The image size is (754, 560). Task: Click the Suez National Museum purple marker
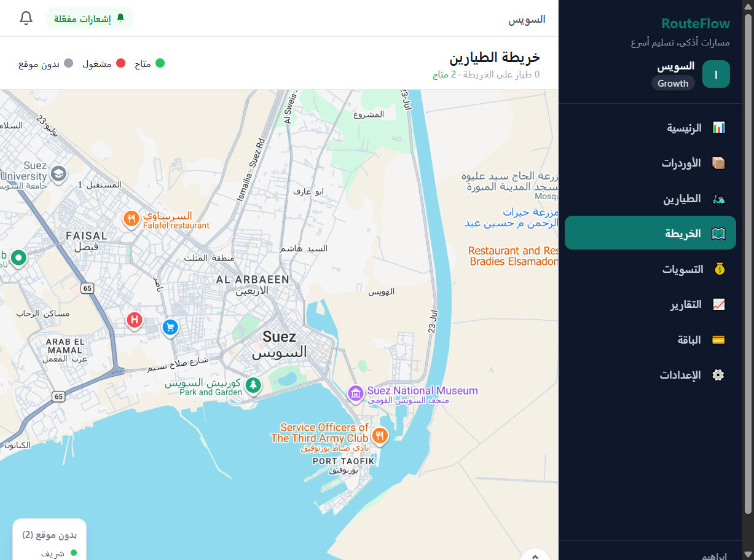(x=355, y=393)
